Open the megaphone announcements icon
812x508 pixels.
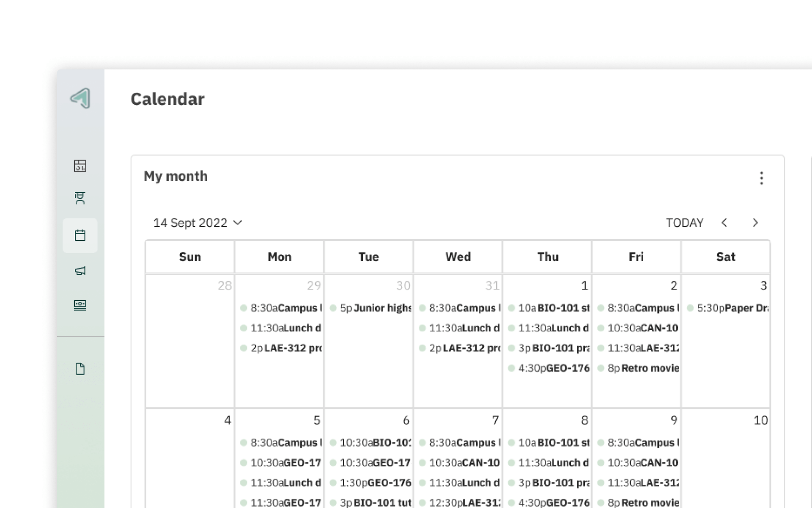click(x=80, y=271)
